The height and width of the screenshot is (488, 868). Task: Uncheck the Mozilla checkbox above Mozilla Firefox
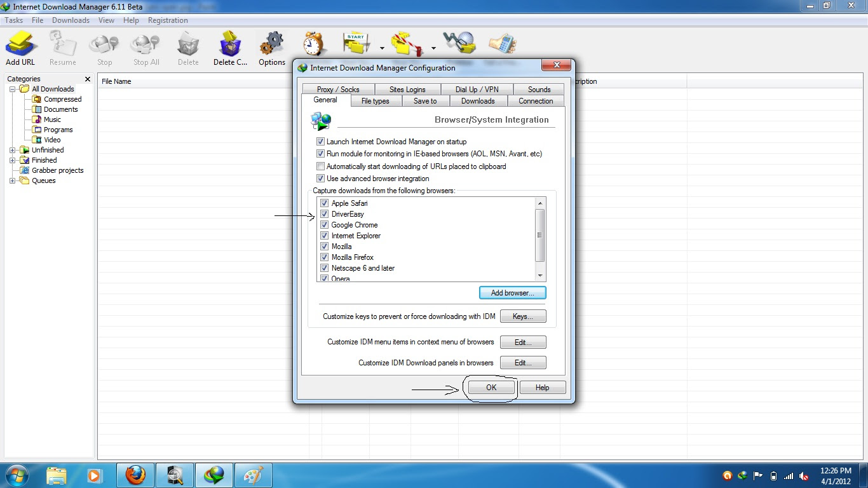tap(325, 247)
